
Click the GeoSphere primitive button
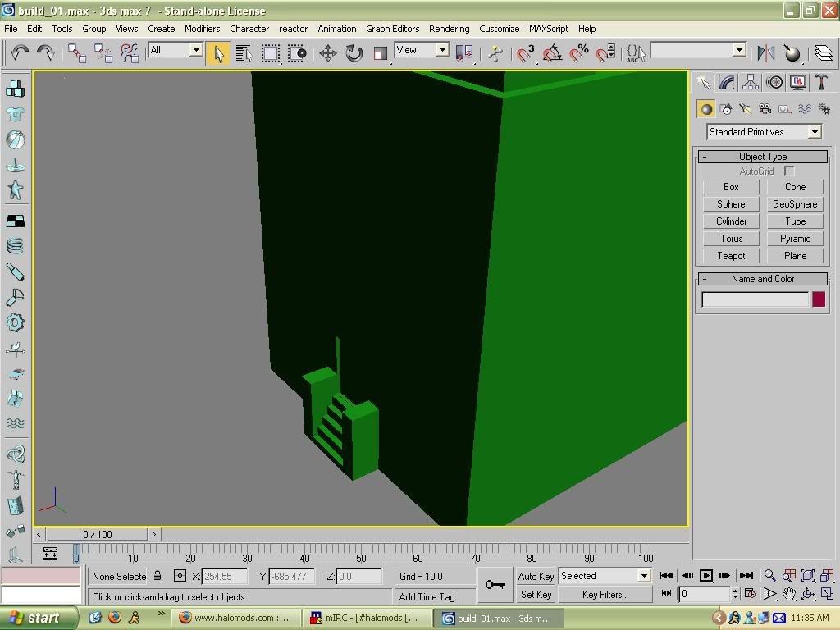795,204
